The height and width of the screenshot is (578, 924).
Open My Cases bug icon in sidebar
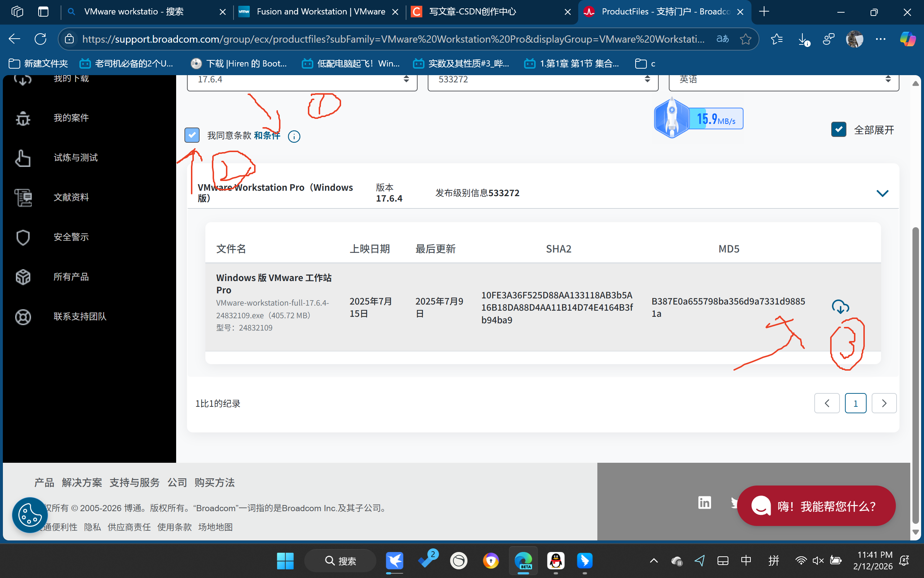(23, 118)
